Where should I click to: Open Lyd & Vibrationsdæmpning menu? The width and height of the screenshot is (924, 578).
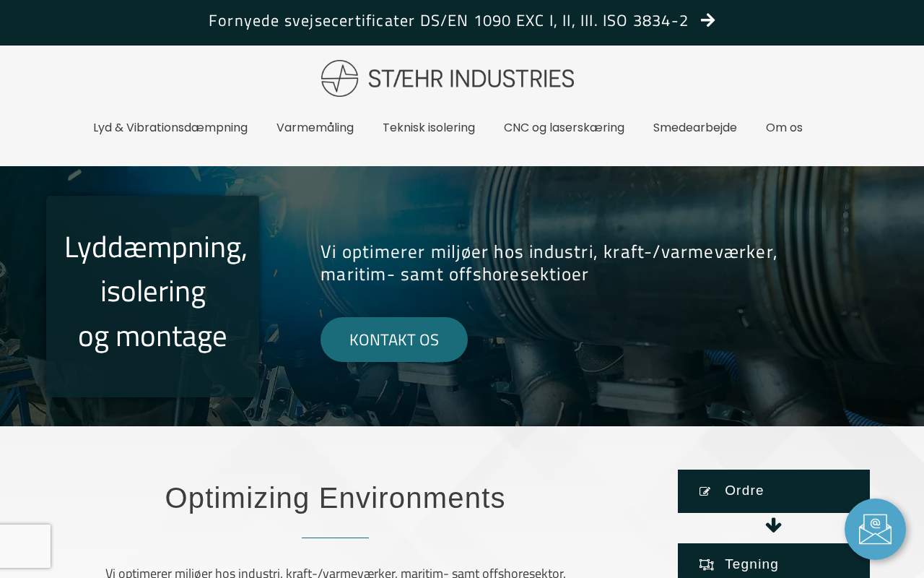170,127
